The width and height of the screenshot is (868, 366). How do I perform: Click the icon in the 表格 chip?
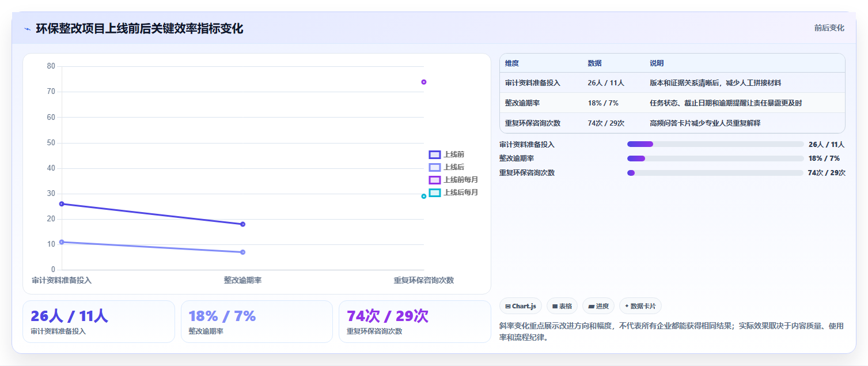point(555,306)
